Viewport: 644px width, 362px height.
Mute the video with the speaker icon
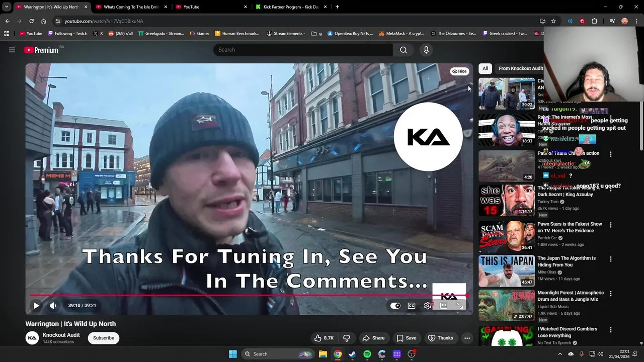pyautogui.click(x=53, y=305)
